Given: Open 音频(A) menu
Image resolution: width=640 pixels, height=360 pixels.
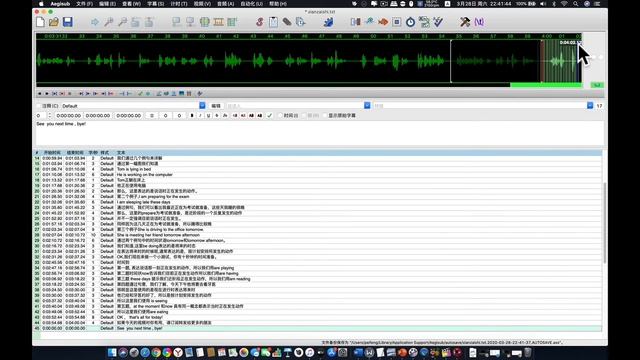Looking at the screenshot, I should (226, 4).
